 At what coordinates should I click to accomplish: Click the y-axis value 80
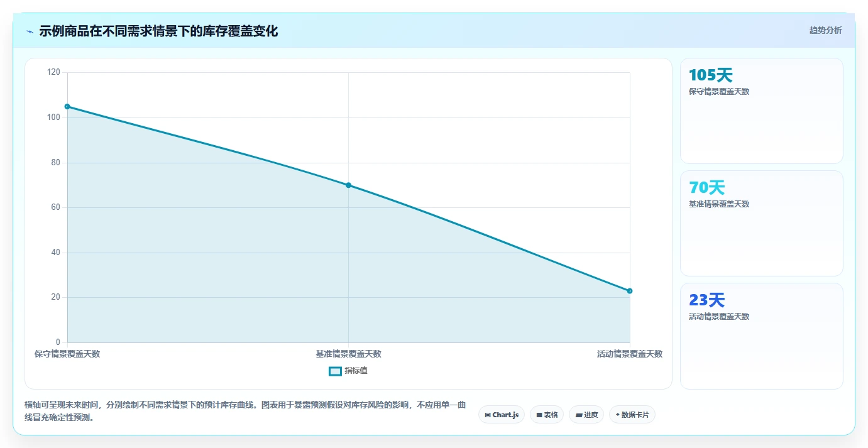[x=55, y=163]
